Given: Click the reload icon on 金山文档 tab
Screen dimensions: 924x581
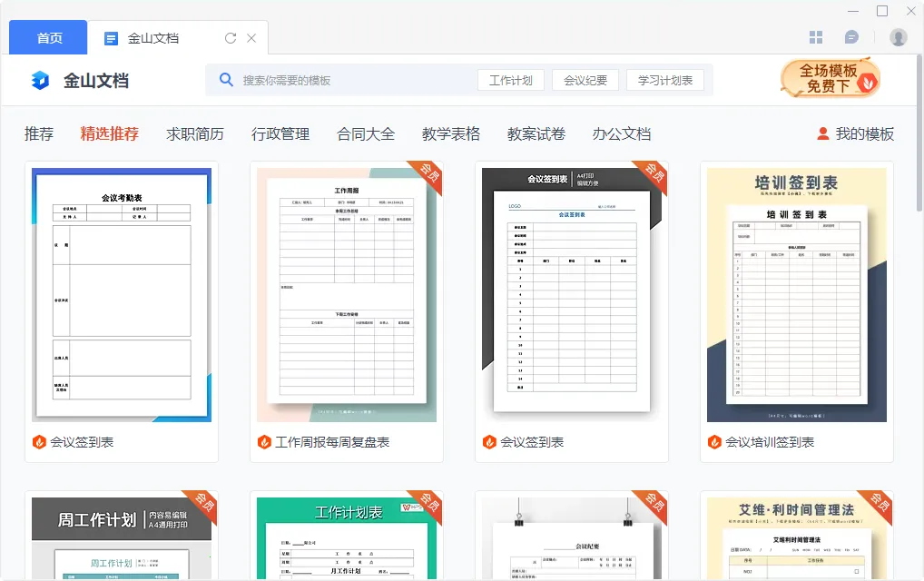Looking at the screenshot, I should click(231, 38).
